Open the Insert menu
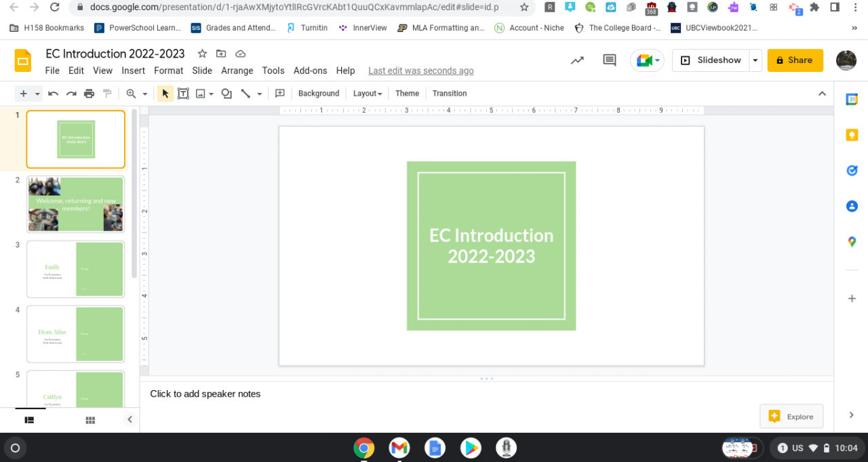 [133, 71]
